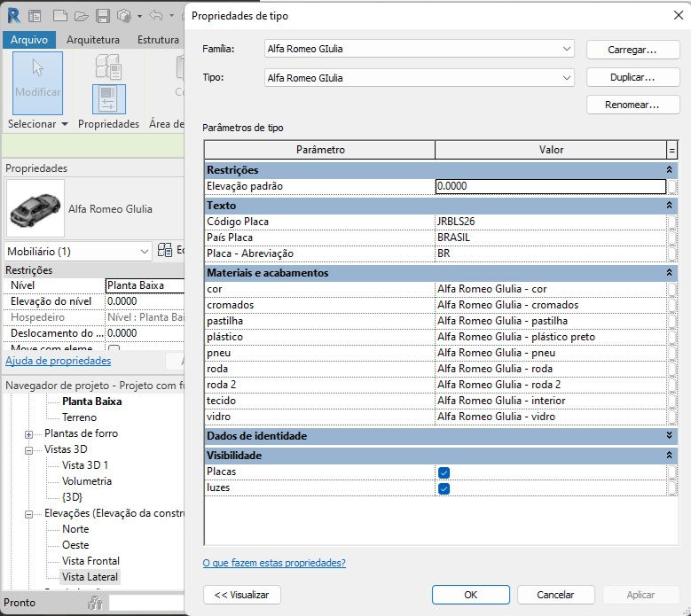The image size is (691, 616).
Task: Close the Propriedades de tipo dialog
Action: pos(679,15)
